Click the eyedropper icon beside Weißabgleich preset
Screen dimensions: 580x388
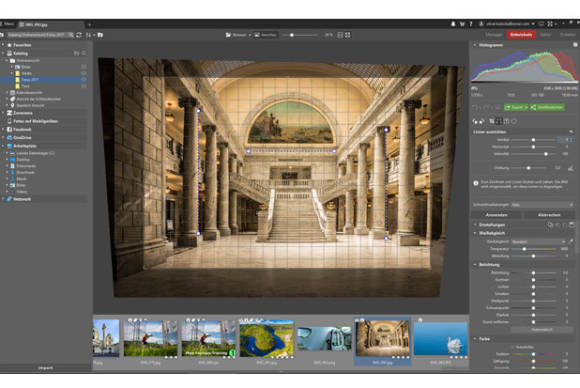(x=571, y=241)
